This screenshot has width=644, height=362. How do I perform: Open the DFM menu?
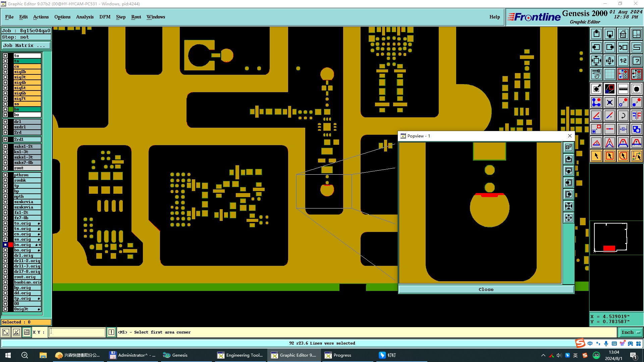coord(105,17)
